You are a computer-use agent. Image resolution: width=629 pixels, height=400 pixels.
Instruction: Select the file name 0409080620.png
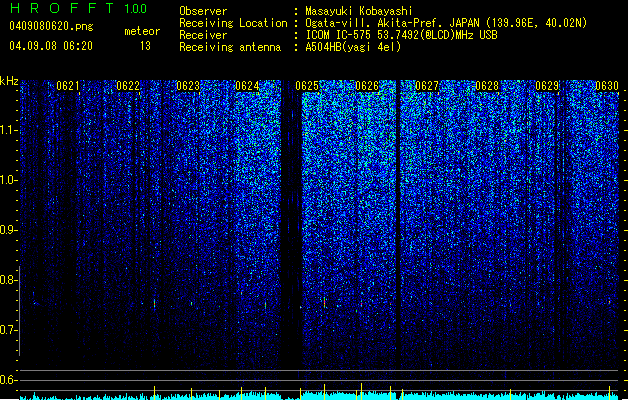point(51,26)
